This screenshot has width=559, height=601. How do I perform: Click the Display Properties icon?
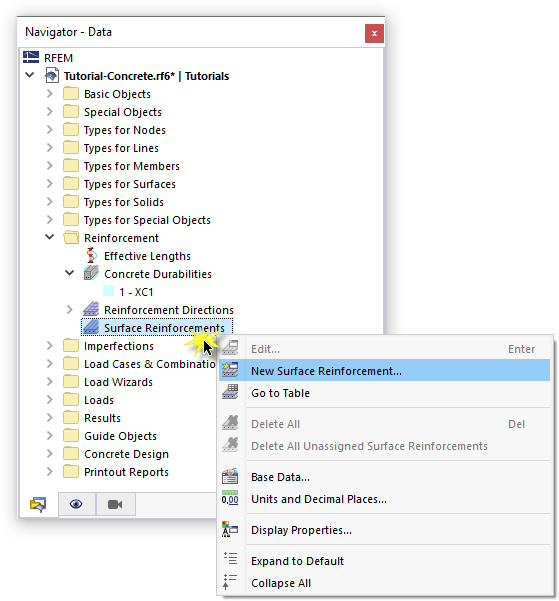click(x=230, y=530)
